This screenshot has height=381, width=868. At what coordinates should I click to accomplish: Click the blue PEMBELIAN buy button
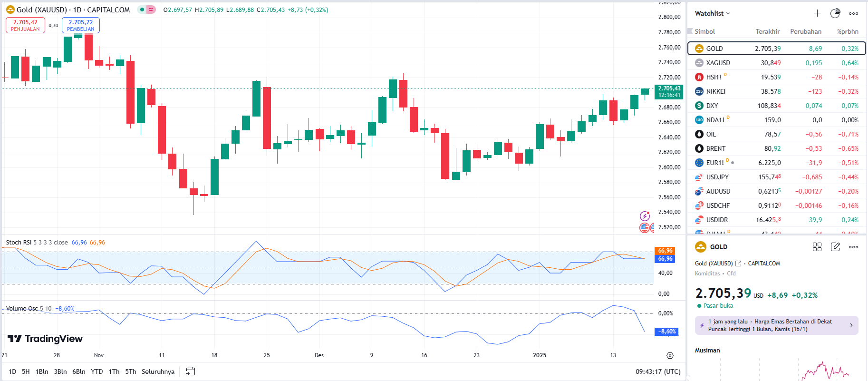click(81, 25)
